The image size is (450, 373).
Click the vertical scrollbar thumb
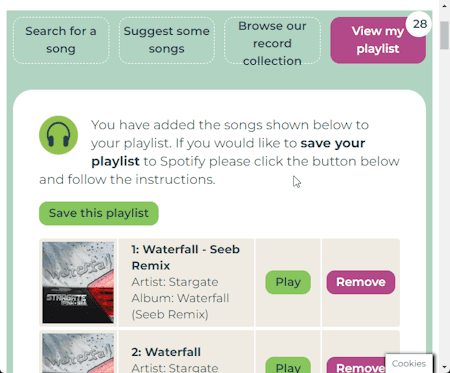pos(444,36)
